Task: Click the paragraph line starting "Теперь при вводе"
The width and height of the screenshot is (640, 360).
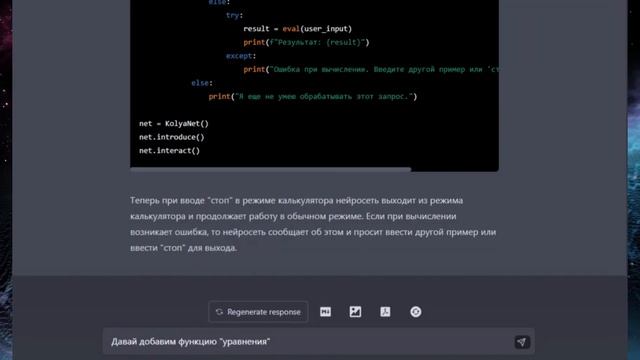Action: (296, 200)
